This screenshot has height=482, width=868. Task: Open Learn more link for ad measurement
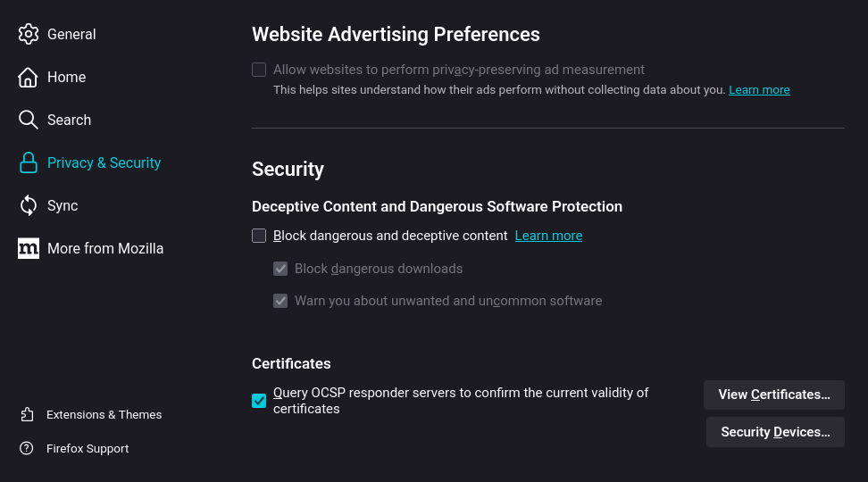[x=759, y=90]
